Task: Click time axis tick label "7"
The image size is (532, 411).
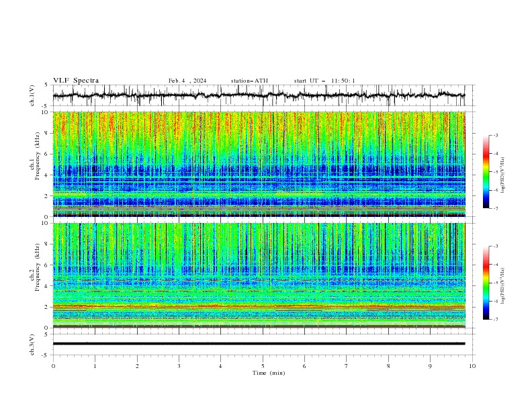Action: [x=347, y=366]
